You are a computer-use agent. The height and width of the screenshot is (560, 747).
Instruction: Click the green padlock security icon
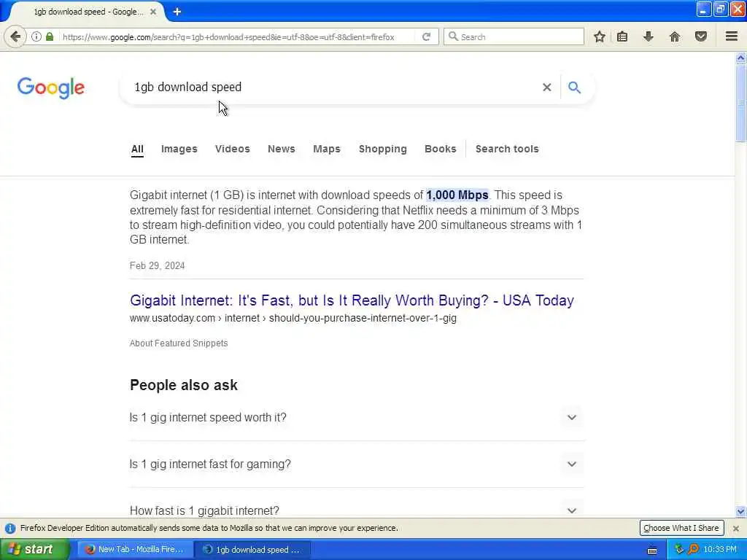coord(50,36)
